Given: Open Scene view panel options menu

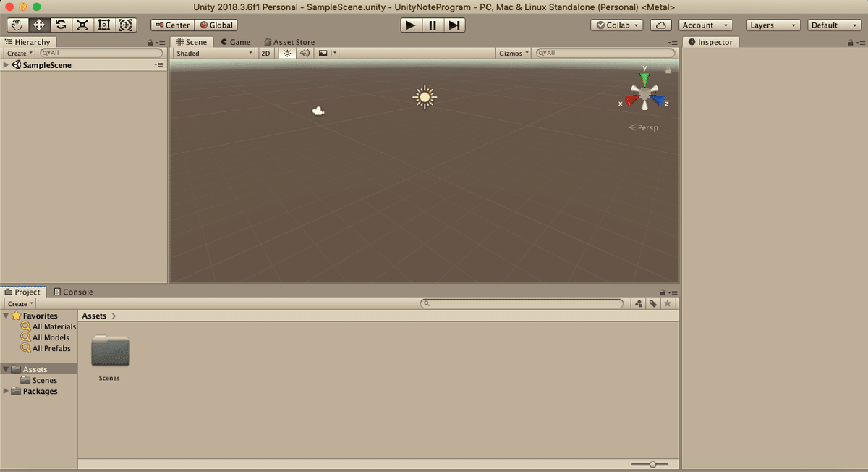Looking at the screenshot, I should click(x=673, y=43).
